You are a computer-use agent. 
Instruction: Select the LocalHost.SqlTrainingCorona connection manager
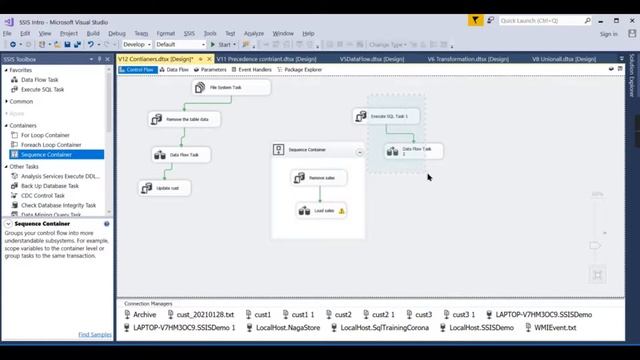380,328
